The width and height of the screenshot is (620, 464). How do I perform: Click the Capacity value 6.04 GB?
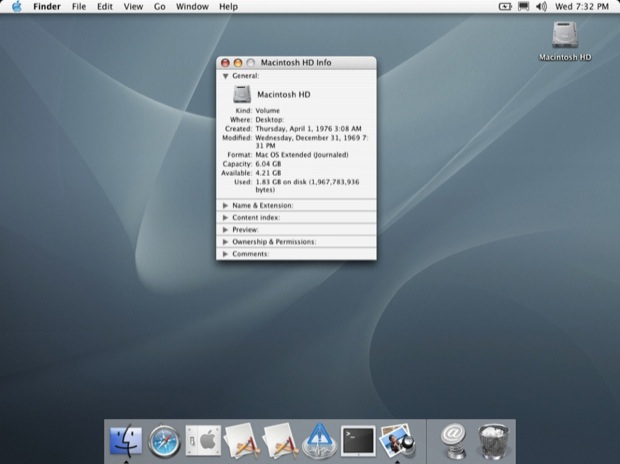(x=268, y=164)
